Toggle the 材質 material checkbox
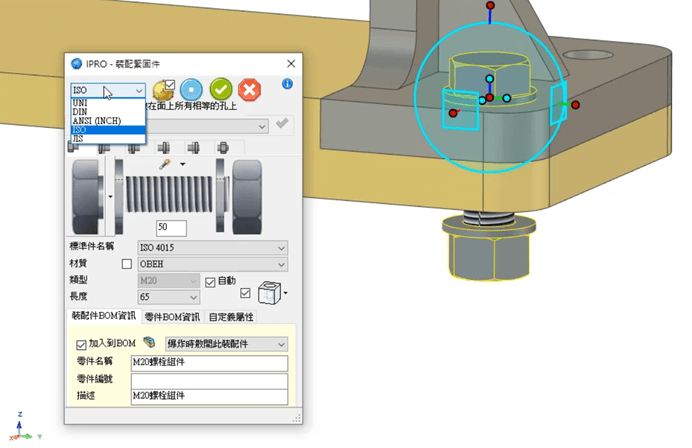The image size is (692, 448). point(127,264)
